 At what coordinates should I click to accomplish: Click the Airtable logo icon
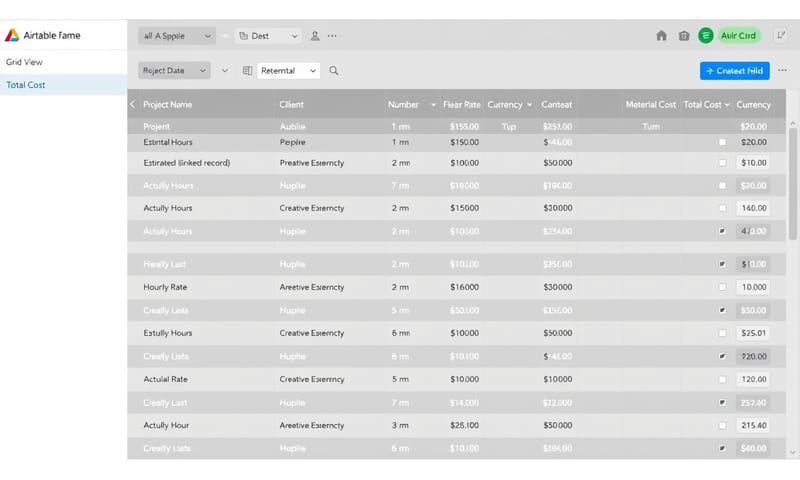click(12, 35)
